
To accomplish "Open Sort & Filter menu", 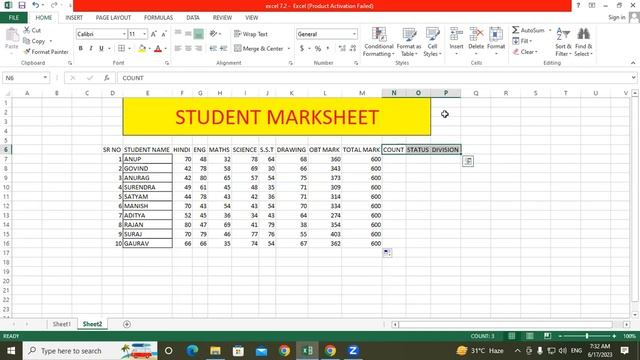I will pyautogui.click(x=563, y=42).
